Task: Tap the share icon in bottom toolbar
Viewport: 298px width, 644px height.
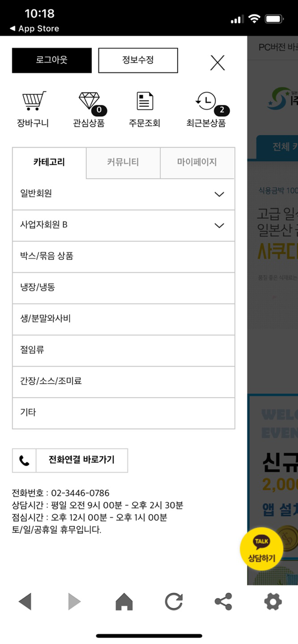Action: pos(223,602)
